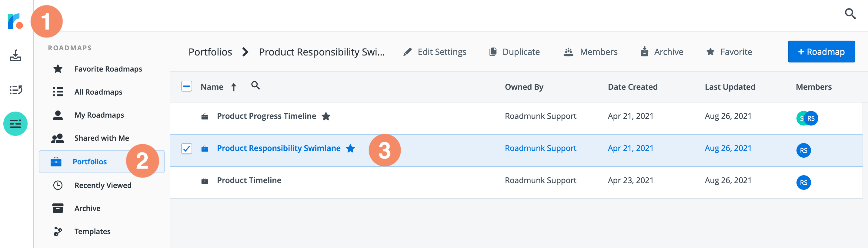Click Duplicate in the toolbar
Viewport: 868px width, 248px height.
click(x=514, y=52)
